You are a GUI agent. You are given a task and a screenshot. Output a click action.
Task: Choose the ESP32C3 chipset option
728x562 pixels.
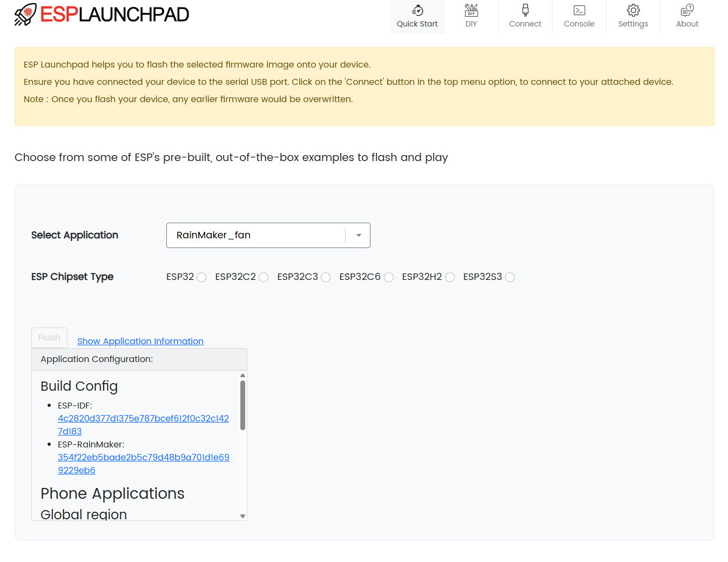click(x=326, y=277)
